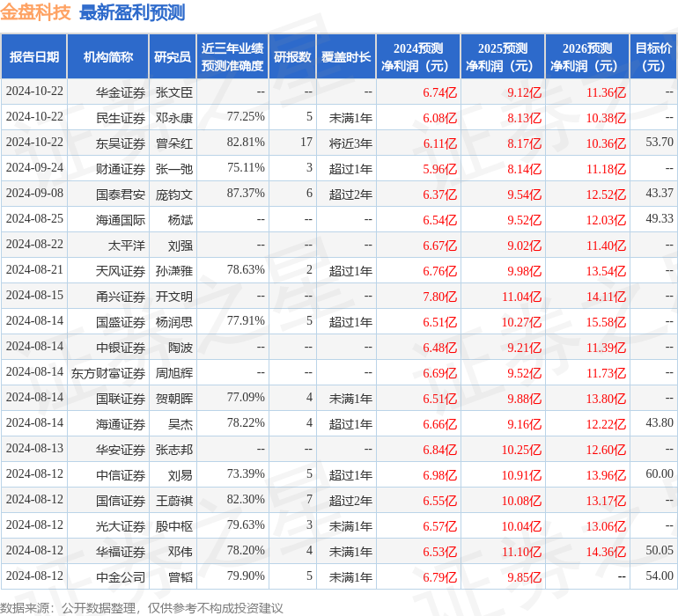
Task: Click the accuracy value 79.90%
Action: tap(246, 576)
